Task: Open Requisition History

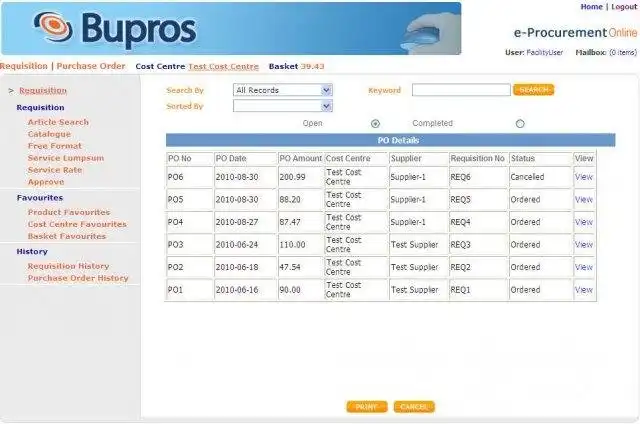Action: [x=68, y=266]
